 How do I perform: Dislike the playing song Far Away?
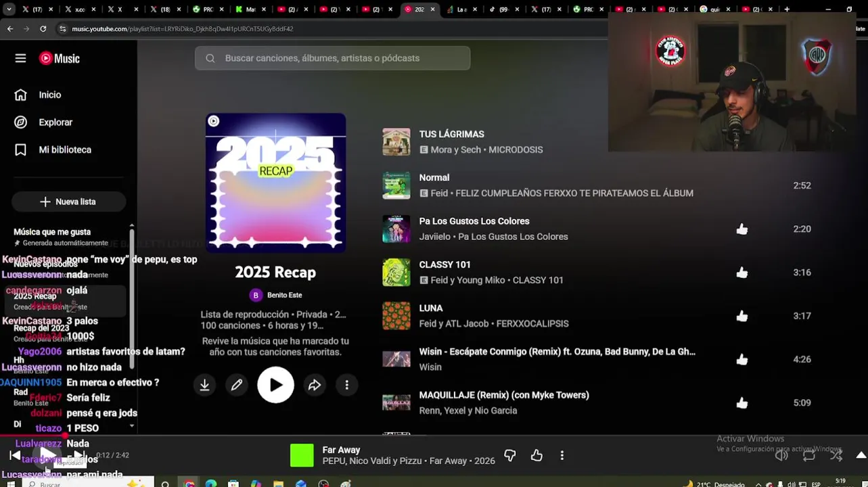(510, 456)
